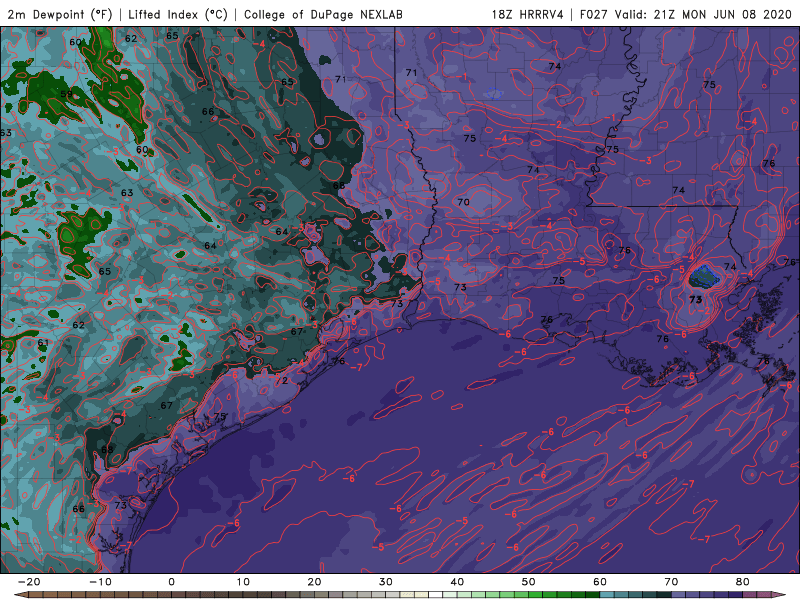Click the "F027" forecast hour text
Viewport: 800px width, 600px height.
click(593, 14)
